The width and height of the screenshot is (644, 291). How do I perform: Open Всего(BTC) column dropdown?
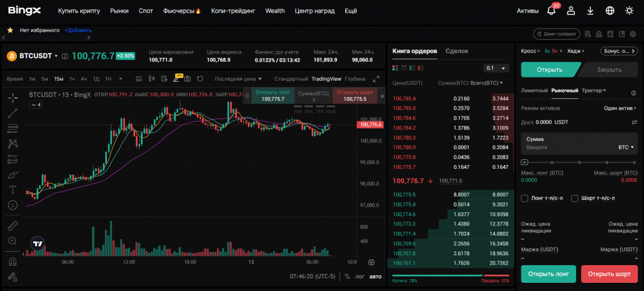[x=487, y=83]
